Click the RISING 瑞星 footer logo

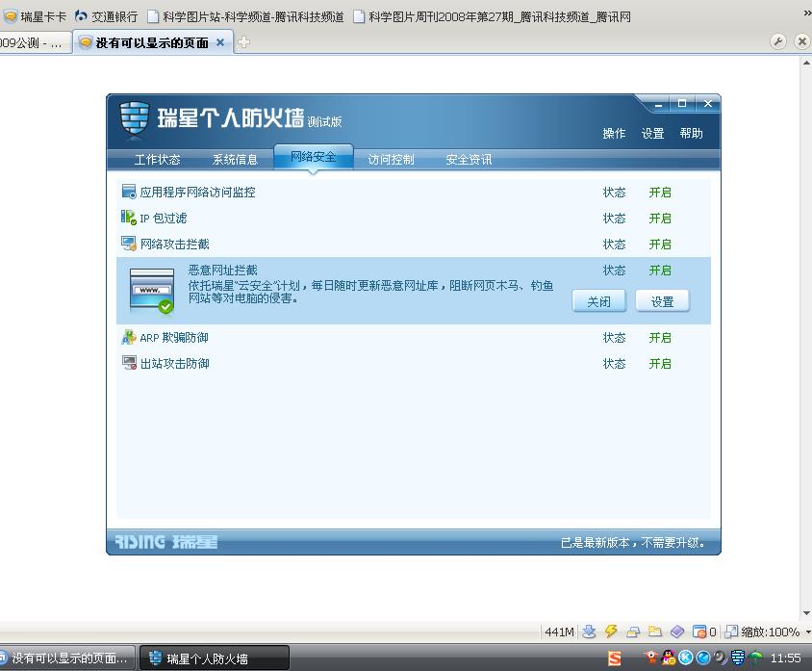point(165,542)
